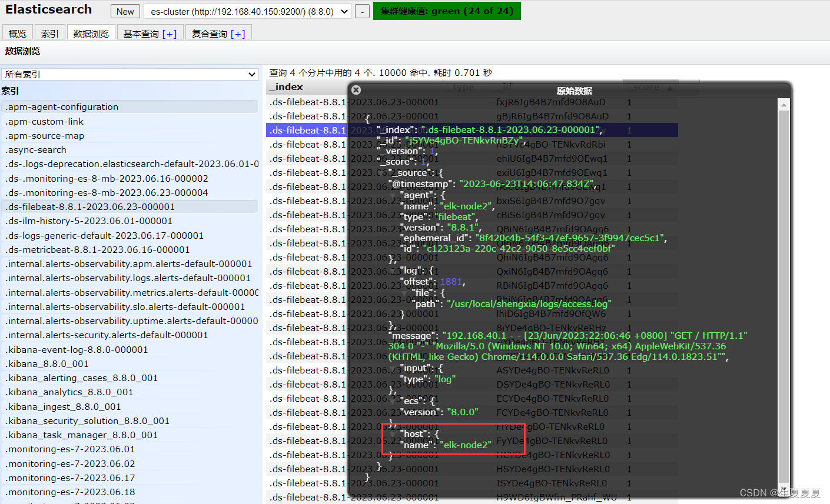Select .apm-agent-configuration index
Viewport: 830px width, 504px height.
pyautogui.click(x=130, y=107)
